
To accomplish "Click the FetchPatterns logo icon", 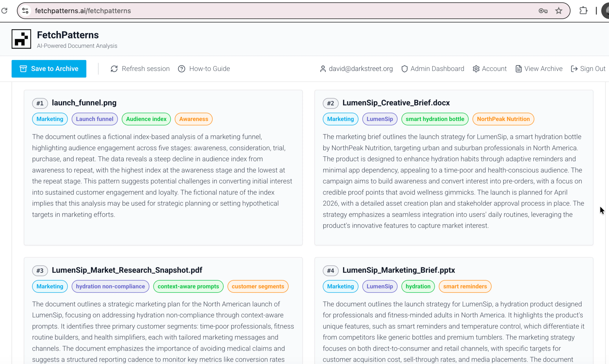I will point(21,39).
